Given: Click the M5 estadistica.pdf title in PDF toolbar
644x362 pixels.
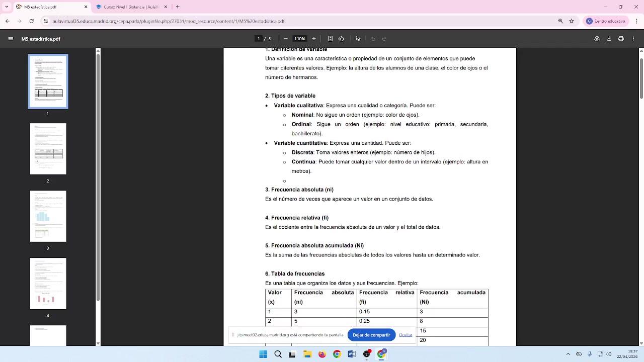Looking at the screenshot, I should point(41,39).
